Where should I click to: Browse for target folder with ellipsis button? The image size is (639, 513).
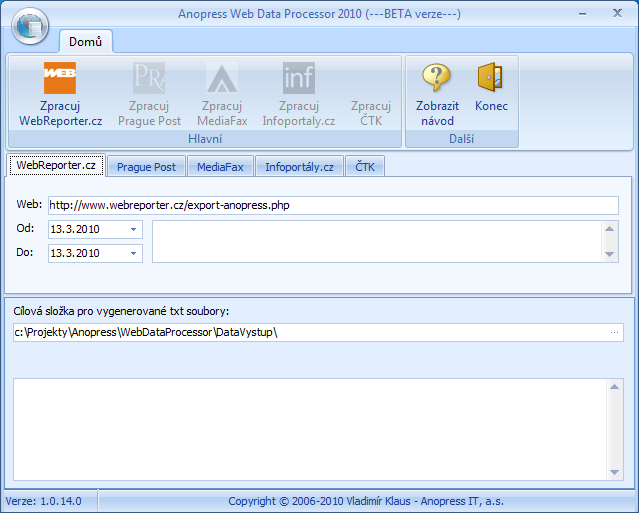pos(614,332)
